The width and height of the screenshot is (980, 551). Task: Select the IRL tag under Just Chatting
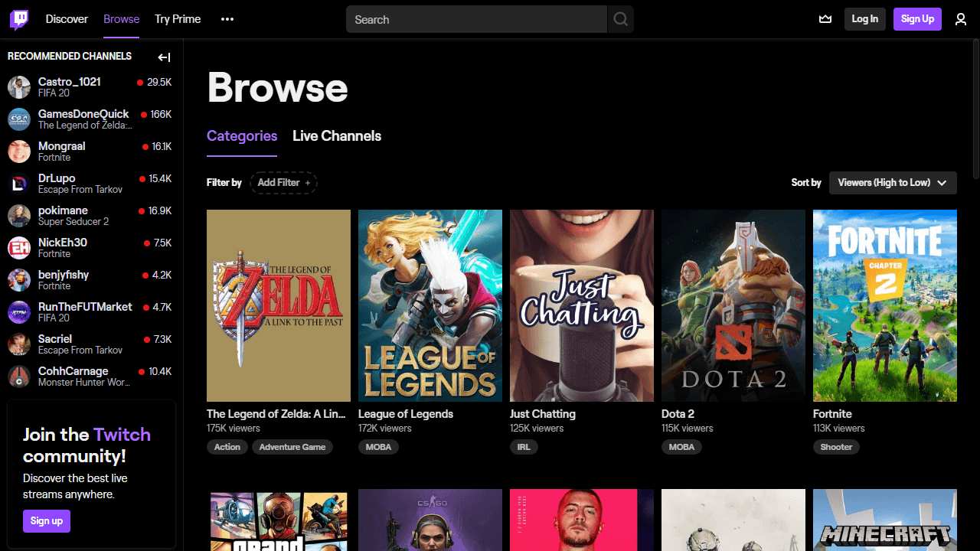524,447
